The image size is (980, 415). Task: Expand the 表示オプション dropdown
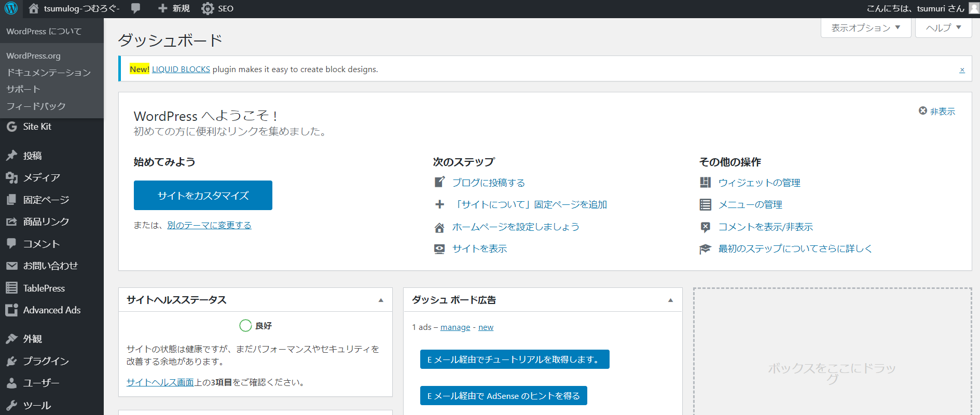tap(866, 28)
